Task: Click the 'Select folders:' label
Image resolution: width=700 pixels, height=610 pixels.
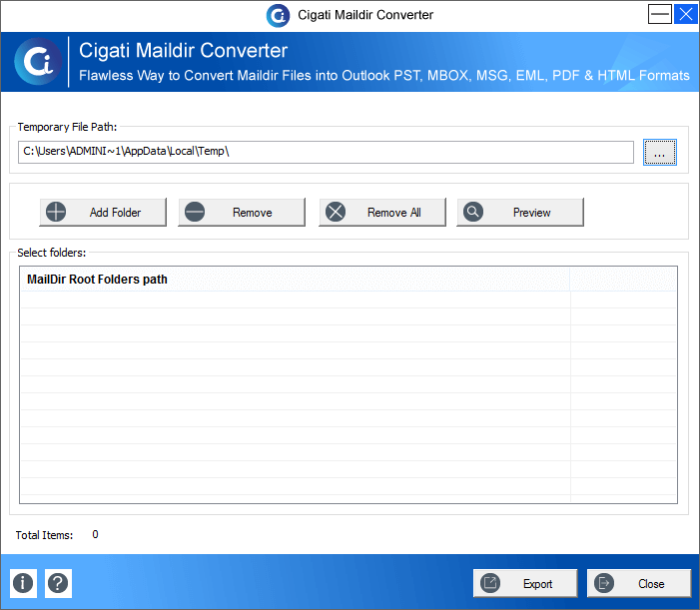Action: [51, 253]
